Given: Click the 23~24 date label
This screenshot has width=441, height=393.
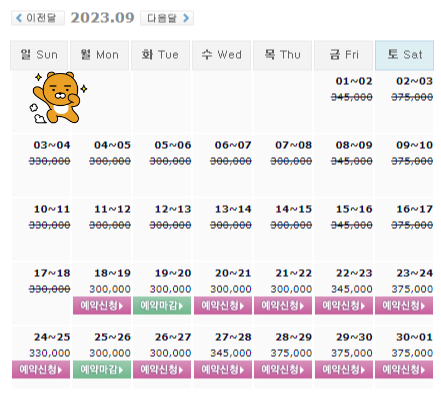Looking at the screenshot, I should pyautogui.click(x=414, y=273).
